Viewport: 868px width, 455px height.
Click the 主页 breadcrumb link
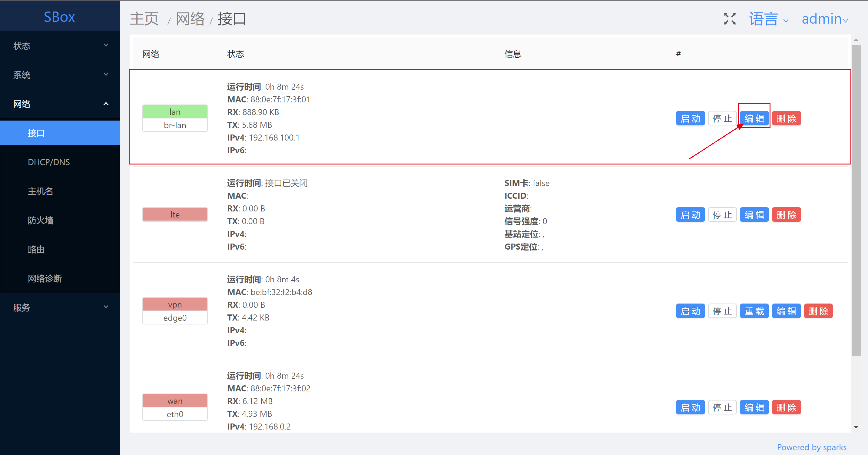point(144,19)
